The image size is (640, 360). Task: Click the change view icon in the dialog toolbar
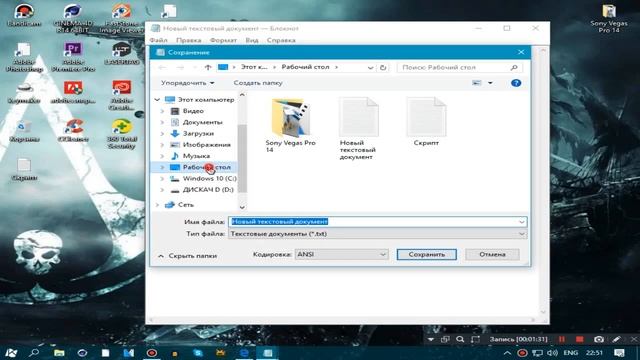coord(476,83)
